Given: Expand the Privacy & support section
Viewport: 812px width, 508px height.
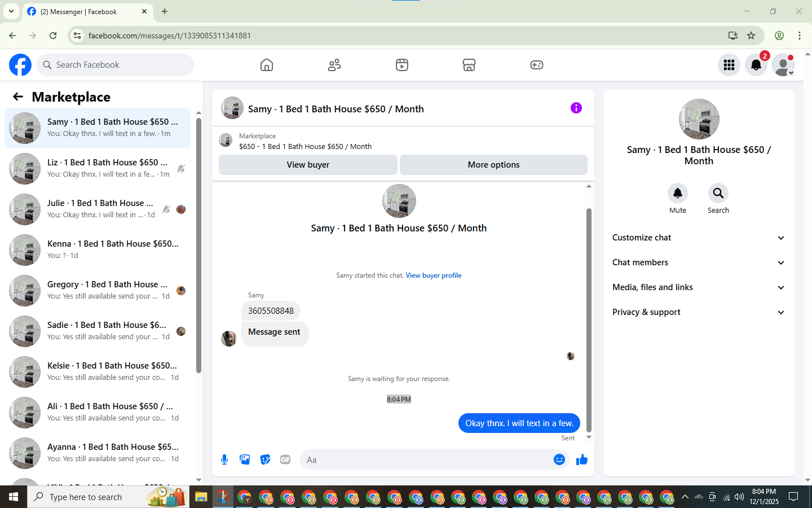Looking at the screenshot, I should (699, 312).
